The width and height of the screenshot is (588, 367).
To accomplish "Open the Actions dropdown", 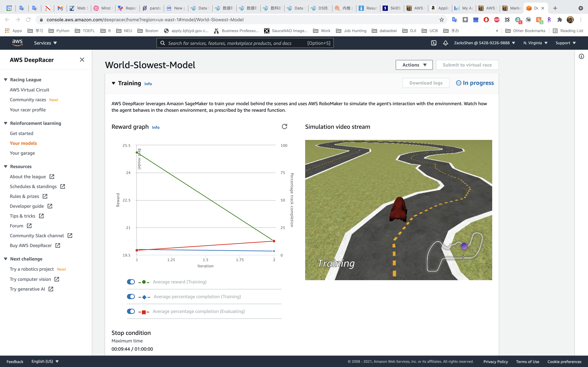I will [414, 65].
